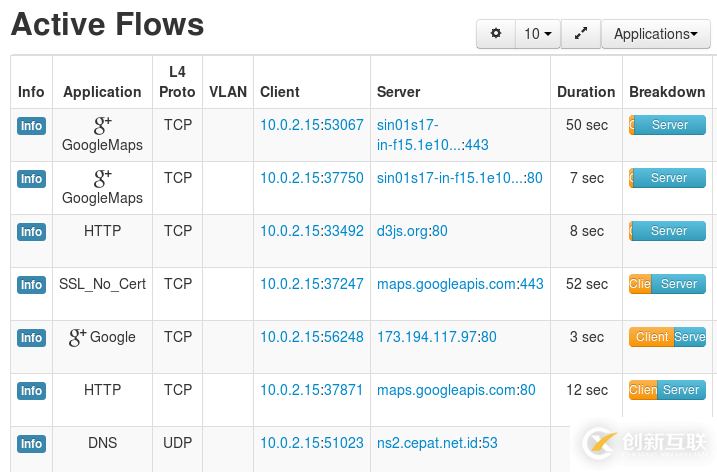Open client link 10.0.2.15:37871
Screen dimensions: 717x472
(312, 390)
